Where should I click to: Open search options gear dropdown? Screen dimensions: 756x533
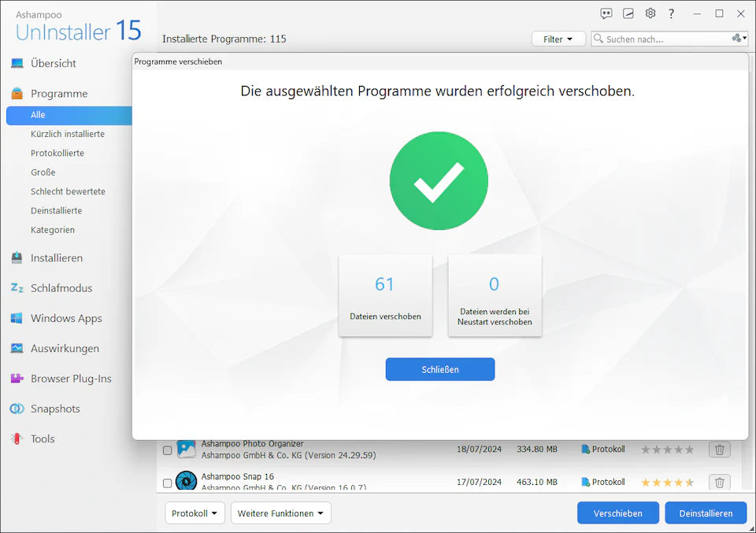[739, 38]
